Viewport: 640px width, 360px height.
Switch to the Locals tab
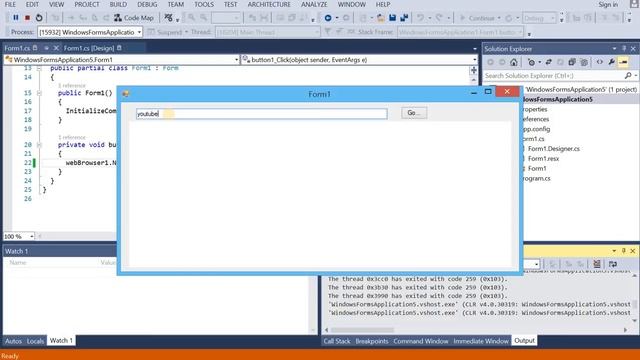[x=35, y=341]
